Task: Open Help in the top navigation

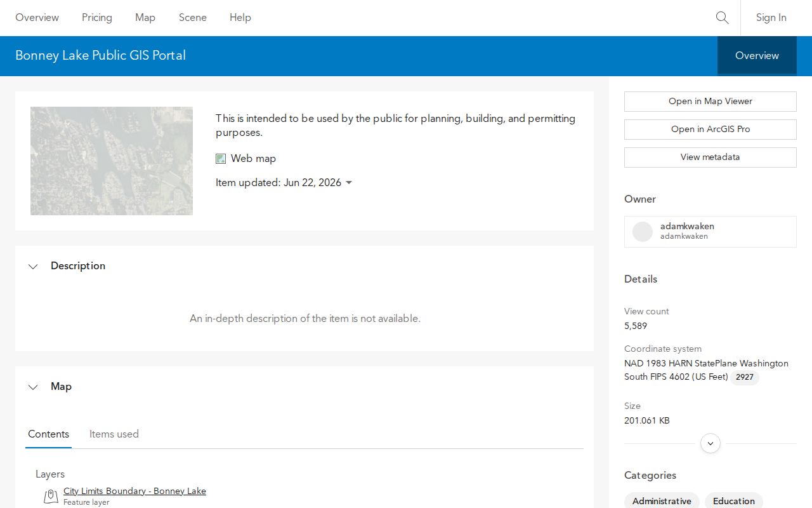Action: [240, 18]
